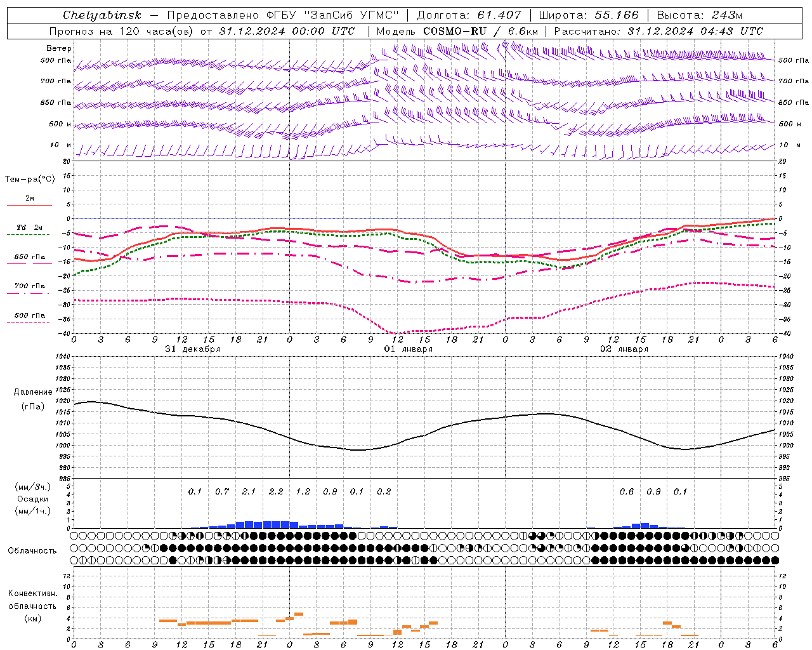812x650 pixels.
Task: Click the "700 гПа" temperature legend label
Action: pos(29,286)
